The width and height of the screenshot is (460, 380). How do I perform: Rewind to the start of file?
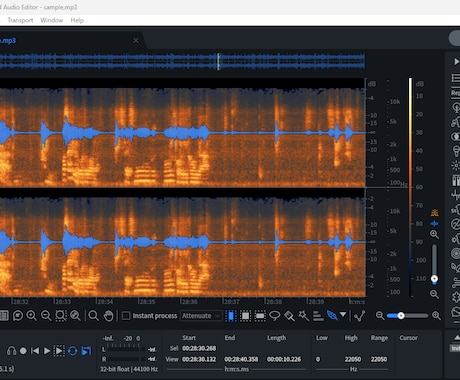pos(35,351)
